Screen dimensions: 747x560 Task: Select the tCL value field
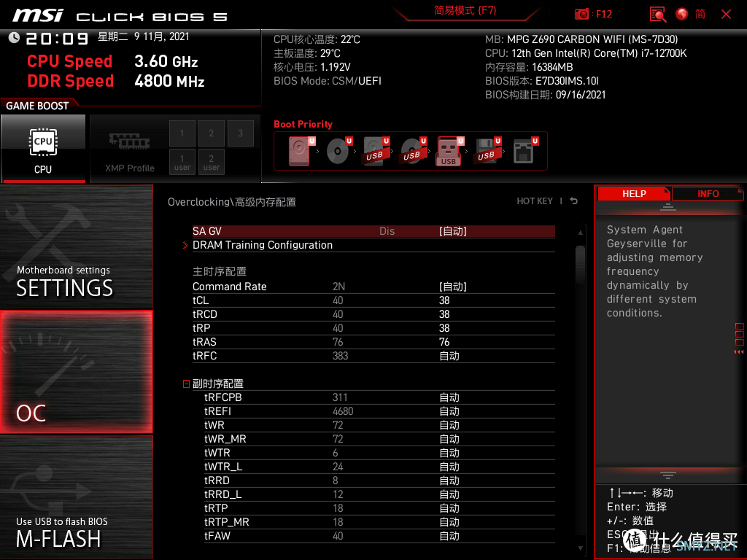444,300
